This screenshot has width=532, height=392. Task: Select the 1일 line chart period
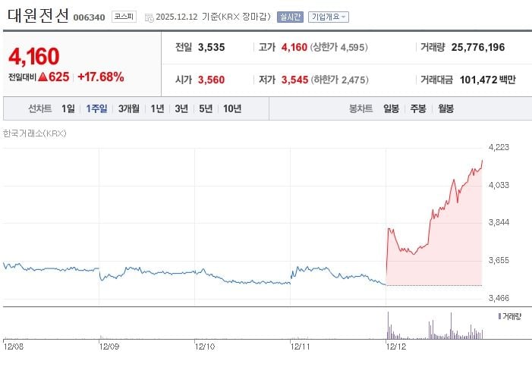[x=68, y=108]
